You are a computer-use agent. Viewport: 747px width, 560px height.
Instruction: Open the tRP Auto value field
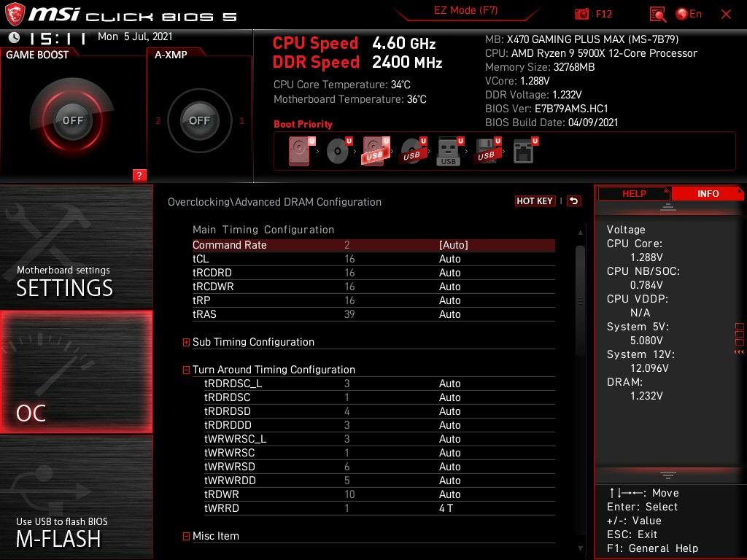click(449, 300)
